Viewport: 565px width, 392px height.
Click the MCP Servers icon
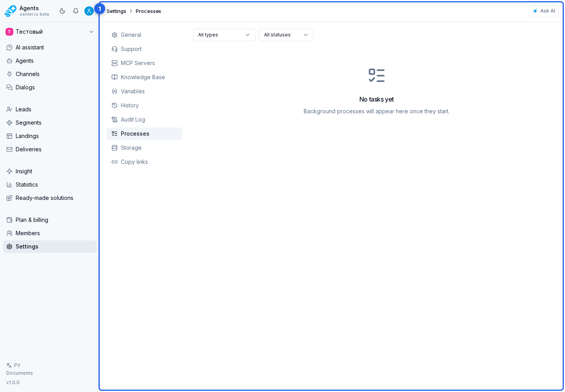pos(115,63)
